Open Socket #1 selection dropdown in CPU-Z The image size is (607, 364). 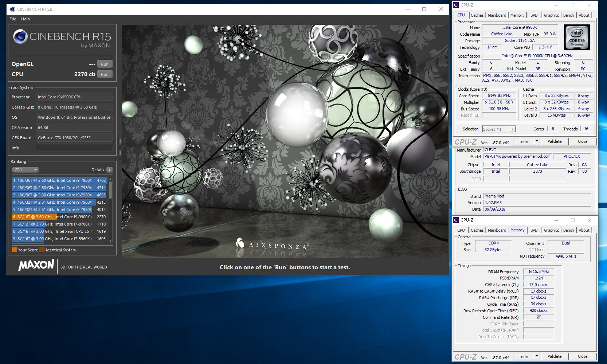click(x=499, y=129)
